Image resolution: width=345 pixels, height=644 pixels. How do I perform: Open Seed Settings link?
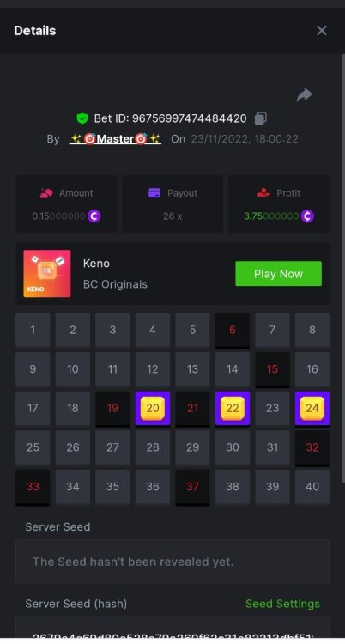click(x=282, y=604)
